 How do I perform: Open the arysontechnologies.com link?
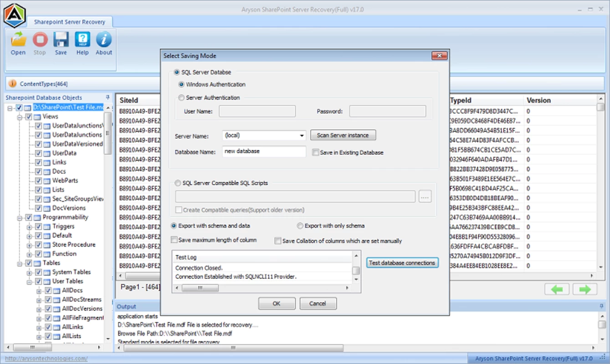(46, 359)
